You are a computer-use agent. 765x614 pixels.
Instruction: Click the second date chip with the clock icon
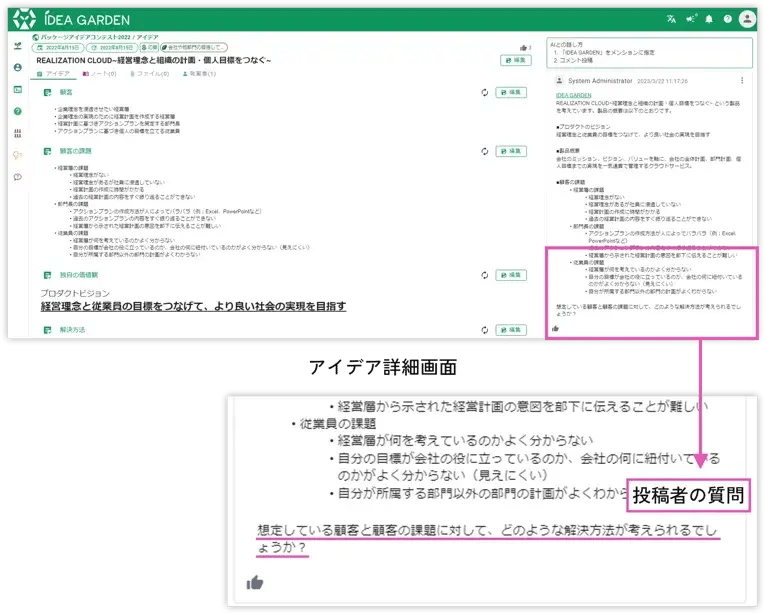point(112,48)
